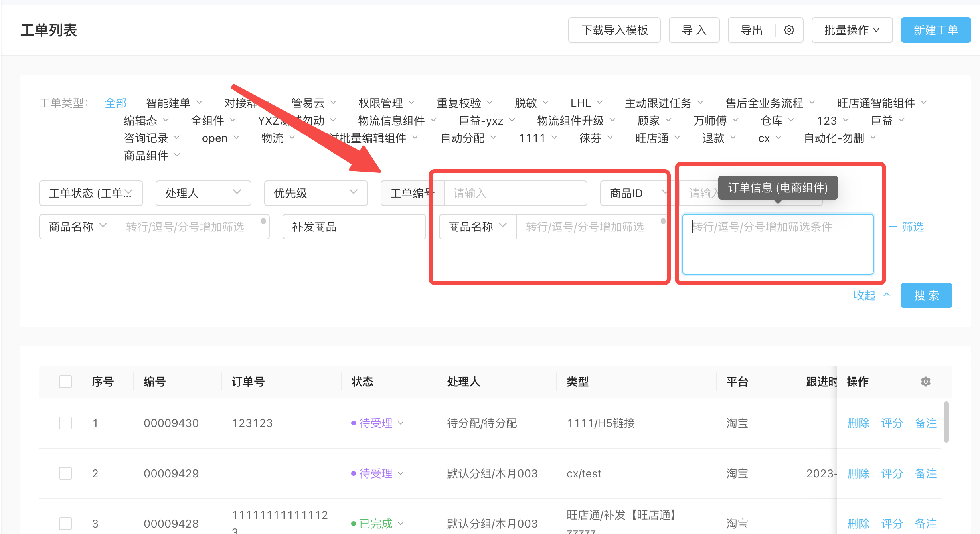Select 物流信息组件 ticket type
The width and height of the screenshot is (980, 534).
pyautogui.click(x=397, y=121)
